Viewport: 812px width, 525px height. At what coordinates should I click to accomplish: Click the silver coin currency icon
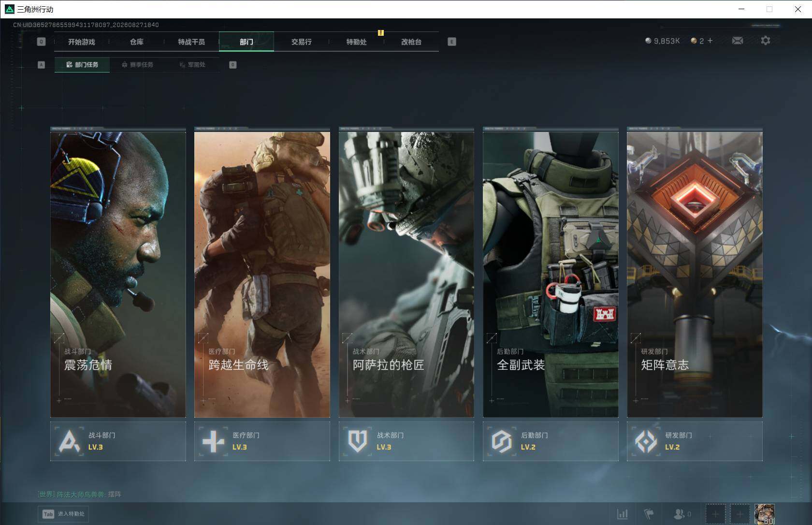tap(648, 41)
